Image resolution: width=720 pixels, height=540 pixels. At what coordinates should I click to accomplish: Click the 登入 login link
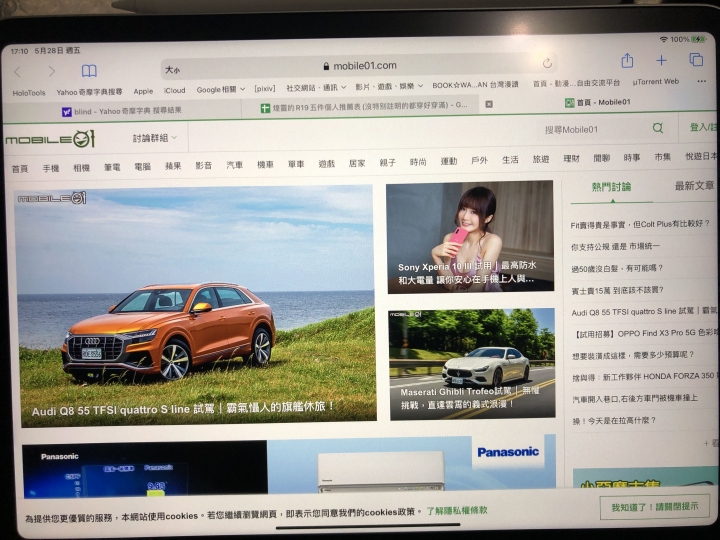point(702,127)
